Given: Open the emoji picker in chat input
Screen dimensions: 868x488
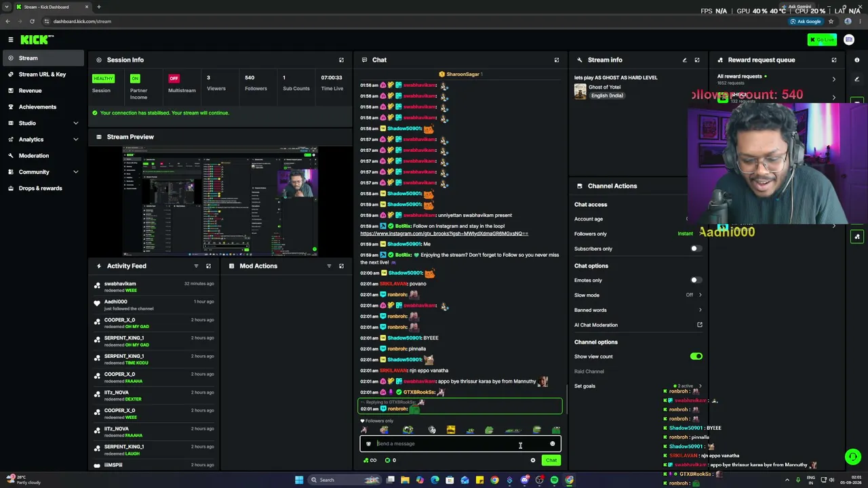Looking at the screenshot, I should point(552,444).
